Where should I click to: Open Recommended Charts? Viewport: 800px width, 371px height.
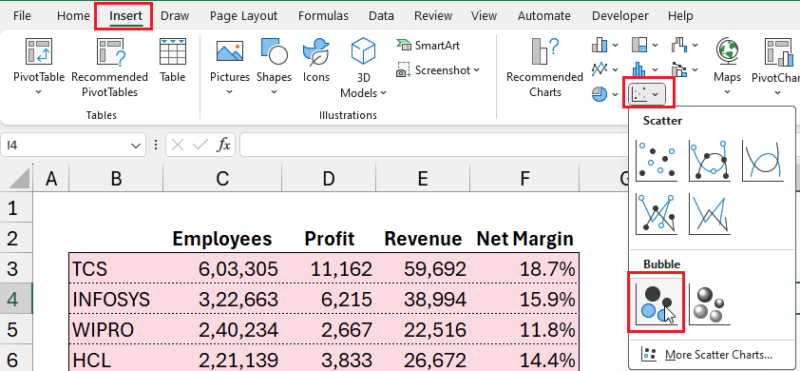pos(544,67)
